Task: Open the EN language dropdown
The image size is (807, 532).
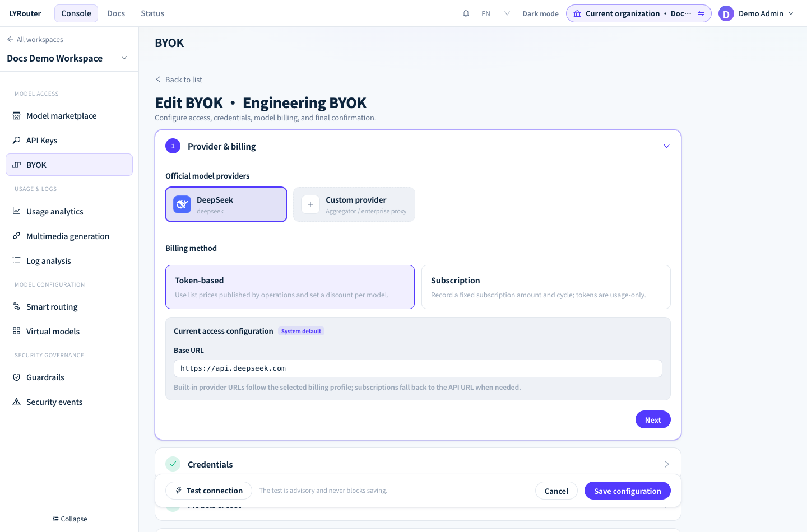Action: [495, 13]
